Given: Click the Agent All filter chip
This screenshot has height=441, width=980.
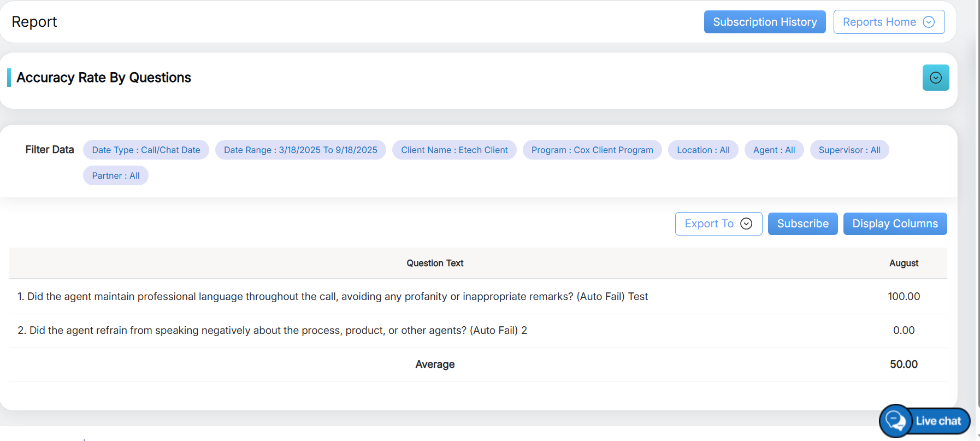Looking at the screenshot, I should pyautogui.click(x=774, y=150).
